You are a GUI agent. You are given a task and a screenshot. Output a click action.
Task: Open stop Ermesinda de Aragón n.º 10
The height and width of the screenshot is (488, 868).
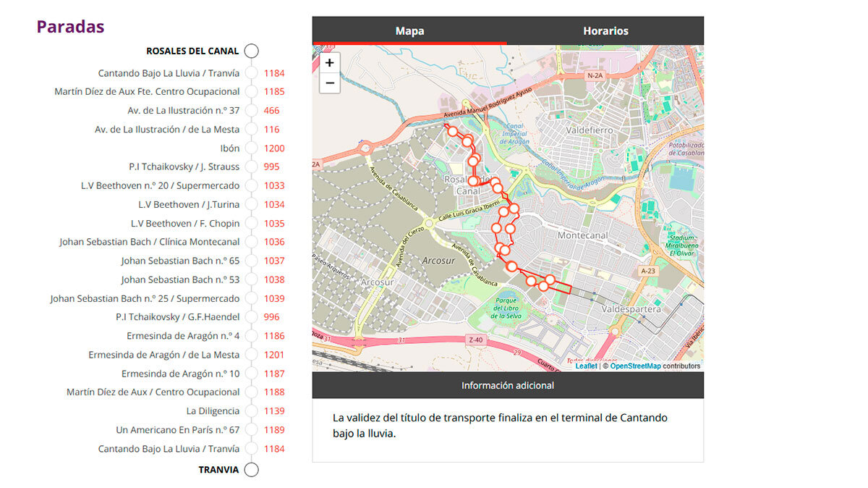pyautogui.click(x=181, y=374)
